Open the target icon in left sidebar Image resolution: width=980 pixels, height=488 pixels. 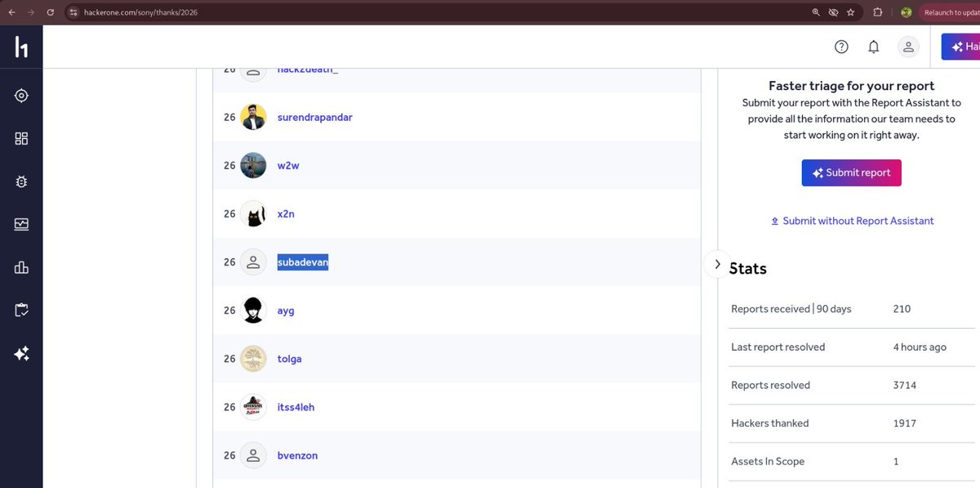[x=21, y=96]
